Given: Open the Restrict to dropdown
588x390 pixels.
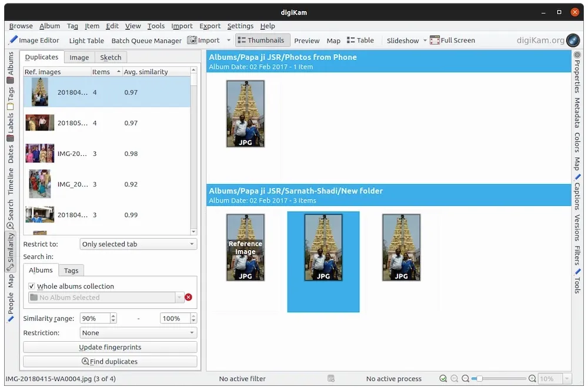Looking at the screenshot, I should click(x=138, y=244).
